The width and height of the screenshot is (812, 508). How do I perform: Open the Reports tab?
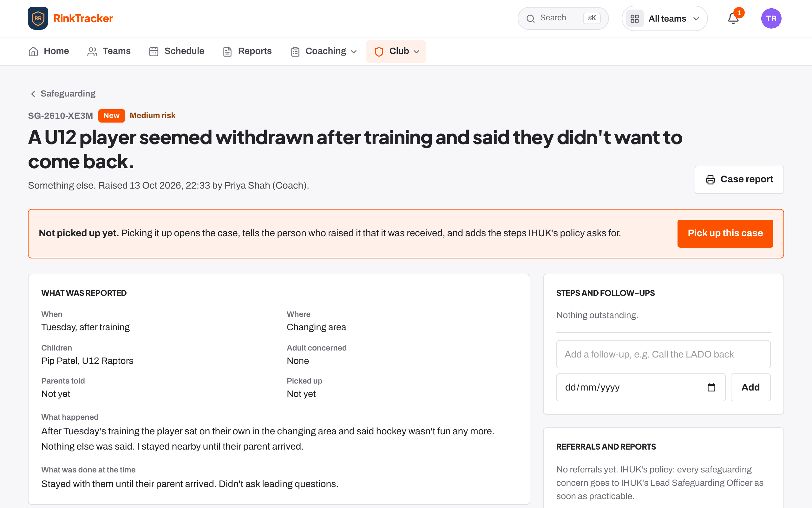(x=247, y=51)
